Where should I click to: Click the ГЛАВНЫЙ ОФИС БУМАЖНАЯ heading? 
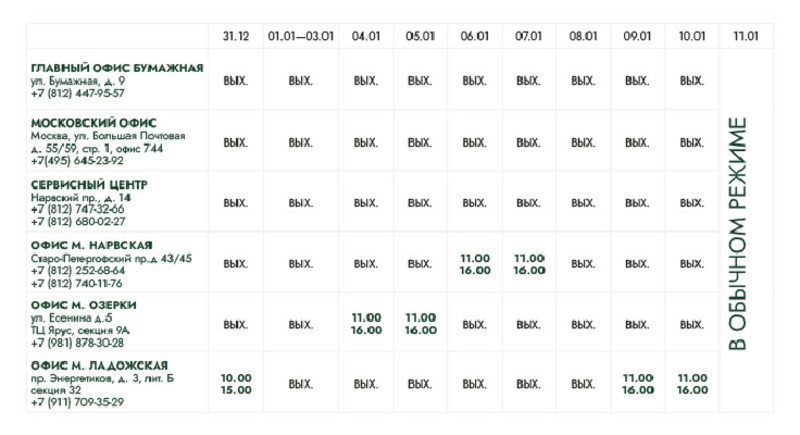click(x=117, y=68)
